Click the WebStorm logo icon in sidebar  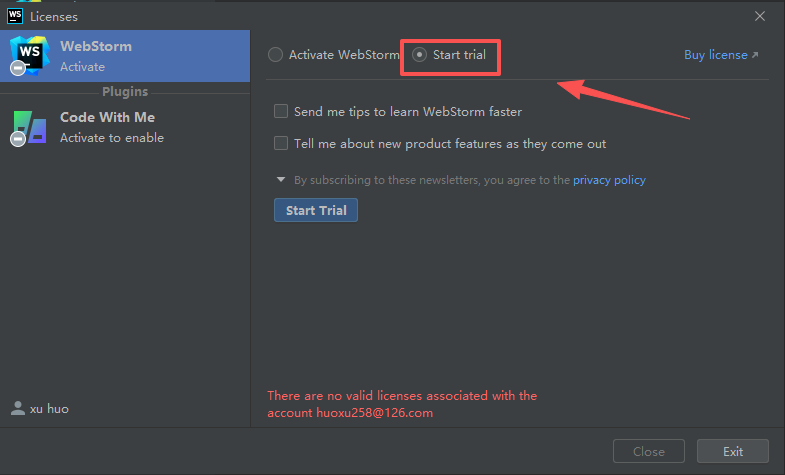tap(30, 54)
